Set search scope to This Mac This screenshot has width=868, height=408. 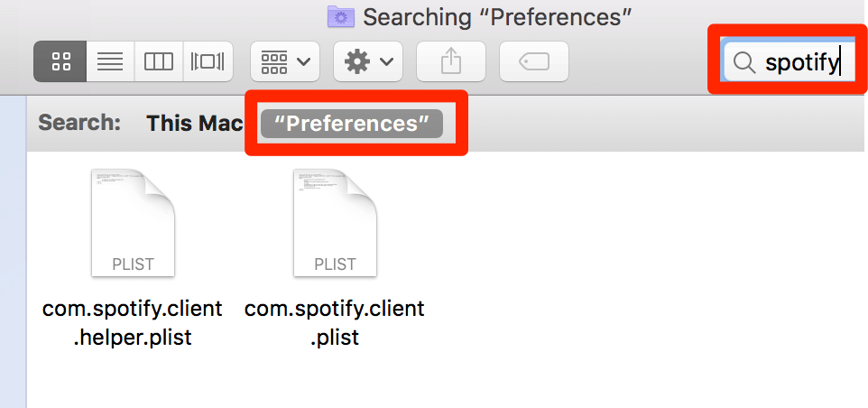195,124
